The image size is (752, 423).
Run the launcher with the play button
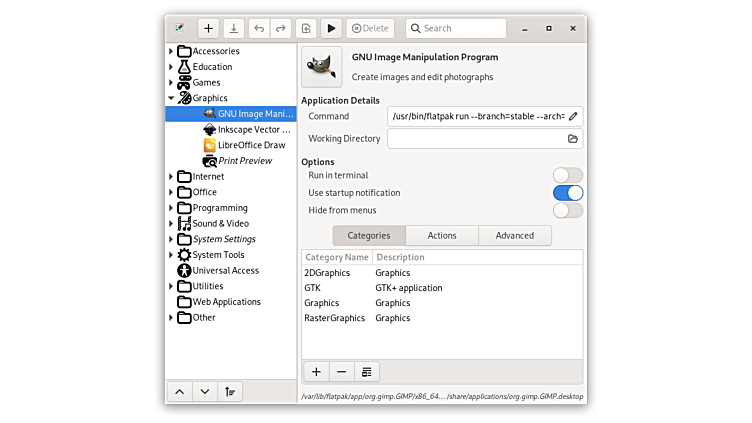[332, 29]
